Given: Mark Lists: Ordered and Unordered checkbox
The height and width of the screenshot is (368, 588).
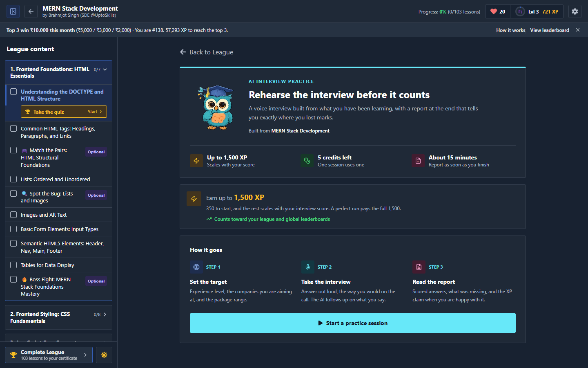Looking at the screenshot, I should (13, 179).
